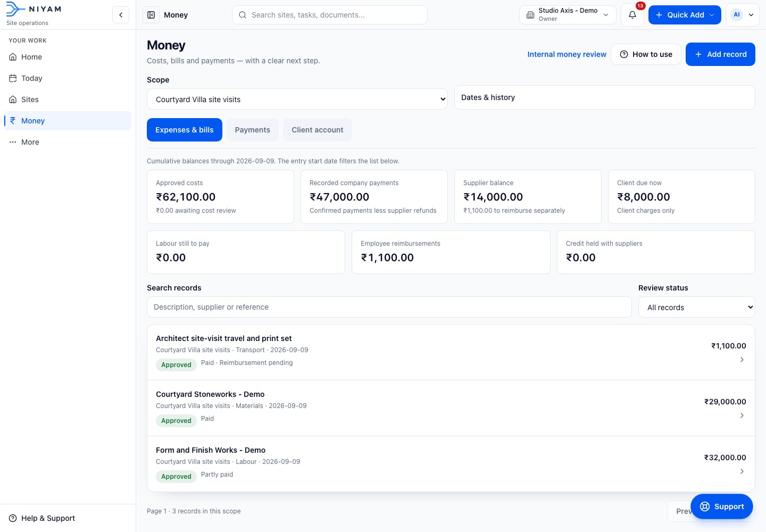Image resolution: width=766 pixels, height=532 pixels.
Task: Click the Client due now ₹8,000.00 value
Action: point(644,197)
